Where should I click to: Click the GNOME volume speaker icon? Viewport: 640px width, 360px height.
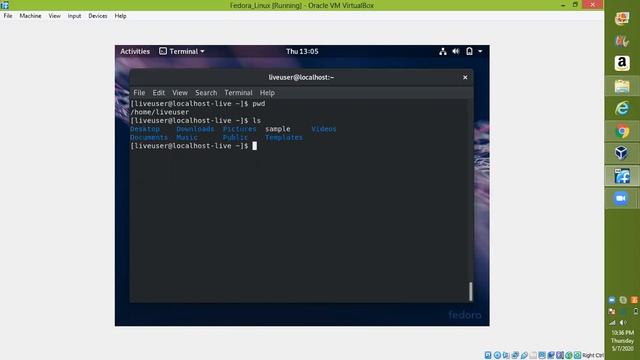(456, 51)
